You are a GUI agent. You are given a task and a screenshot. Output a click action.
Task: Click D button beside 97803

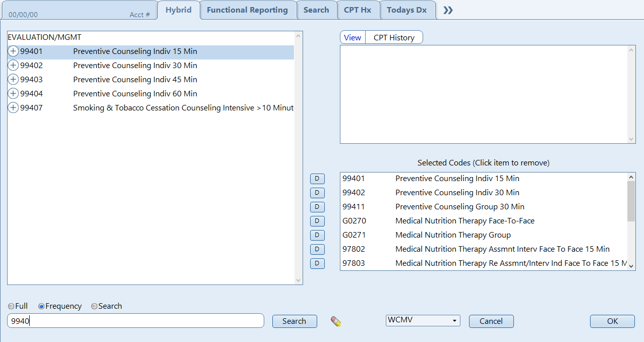point(317,263)
